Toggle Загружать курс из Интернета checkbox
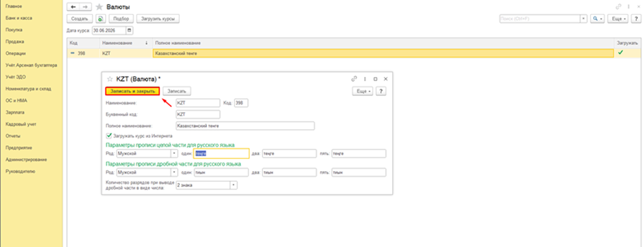644x247 pixels. 109,135
